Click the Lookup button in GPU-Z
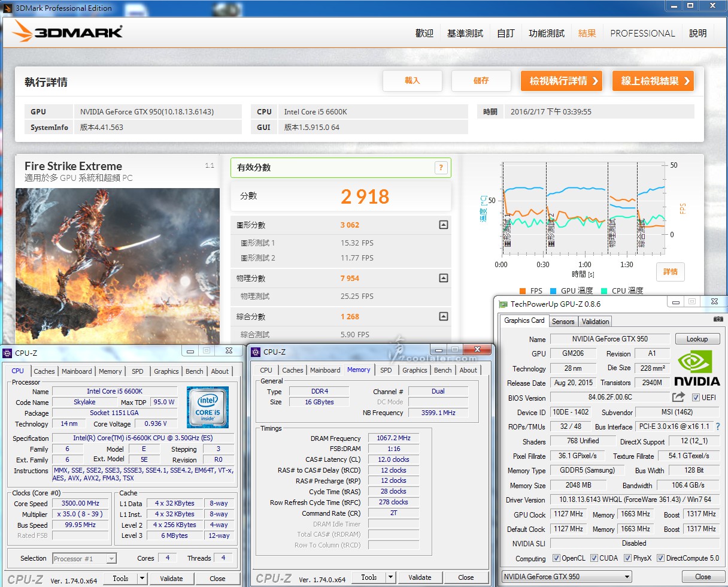This screenshot has width=728, height=587. [x=697, y=339]
